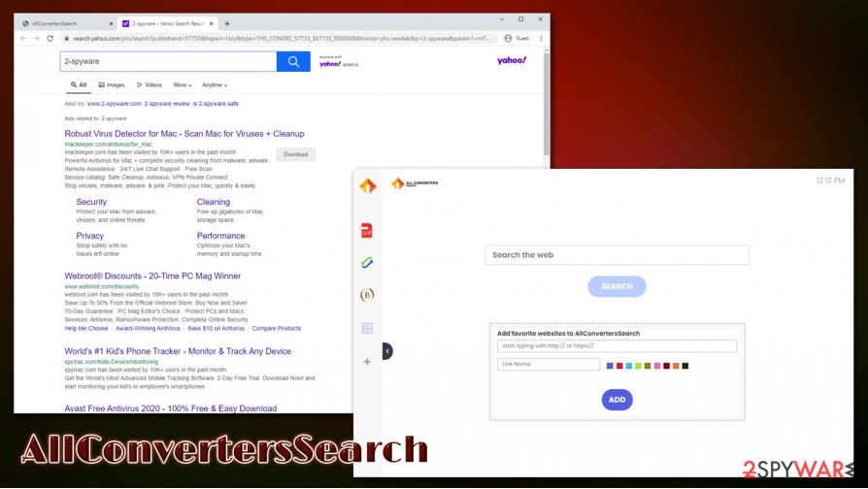Screen dimensions: 868x489
Task: Go forward with browser forward arrow
Action: 37,38
